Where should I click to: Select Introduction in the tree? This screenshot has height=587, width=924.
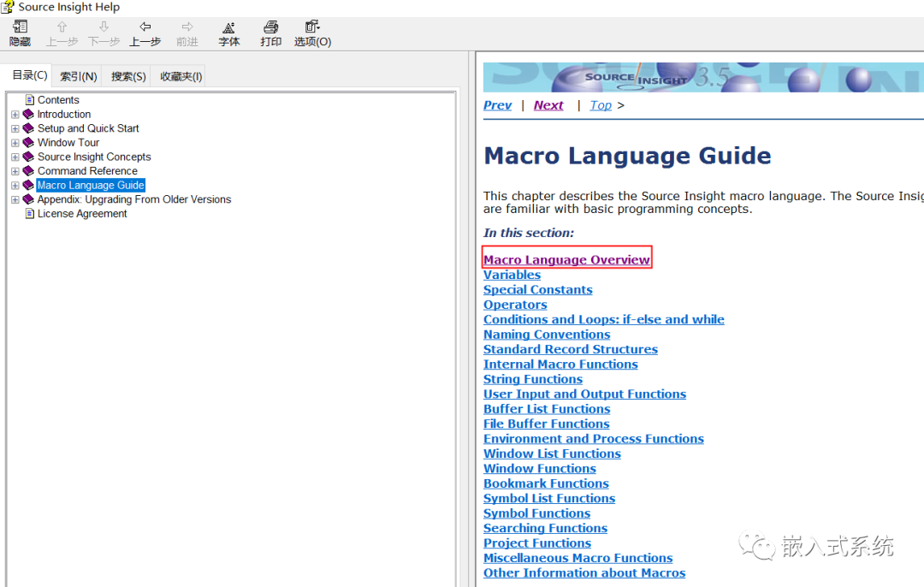[63, 115]
